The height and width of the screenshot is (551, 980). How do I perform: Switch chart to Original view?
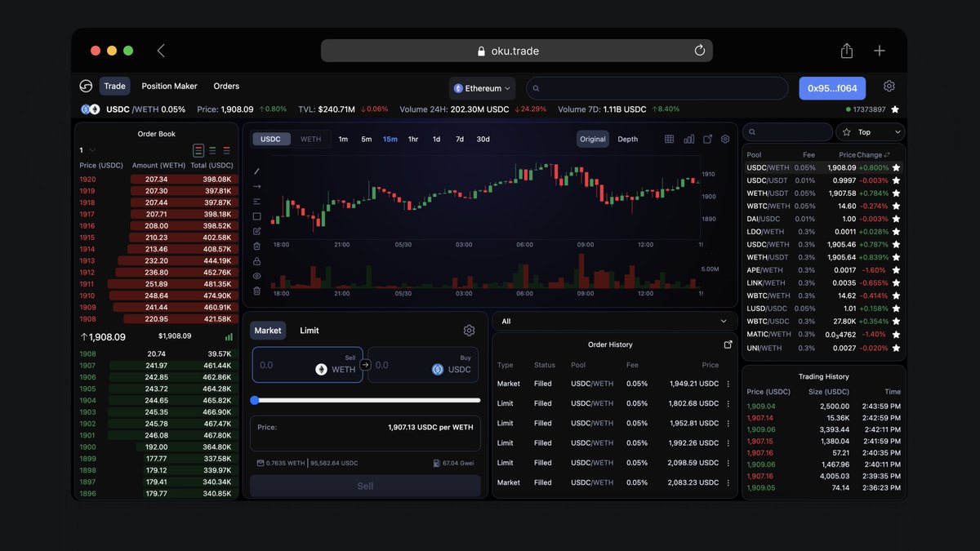point(593,139)
